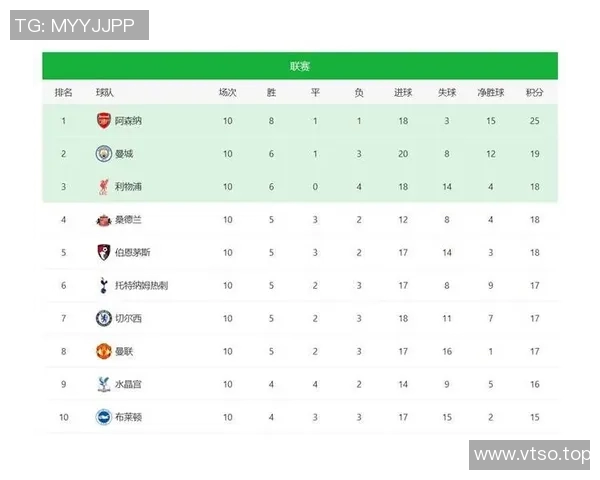
Task: Click the Crystal Palace crest icon
Action: pyautogui.click(x=103, y=384)
